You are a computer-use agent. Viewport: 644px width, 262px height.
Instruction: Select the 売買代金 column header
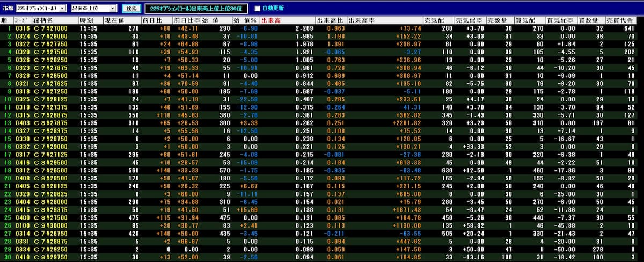630,20
